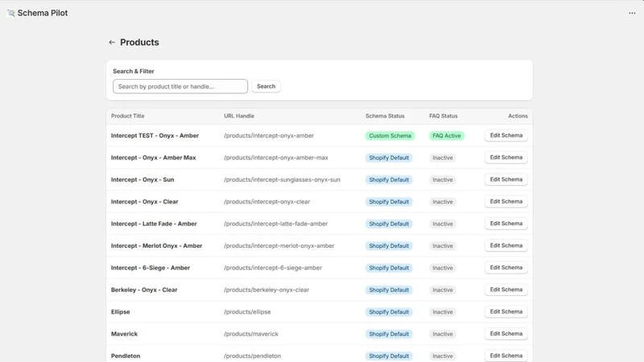644x362 pixels.
Task: Select product title Intercept - Onyx - Amber Max
Action: [153, 158]
